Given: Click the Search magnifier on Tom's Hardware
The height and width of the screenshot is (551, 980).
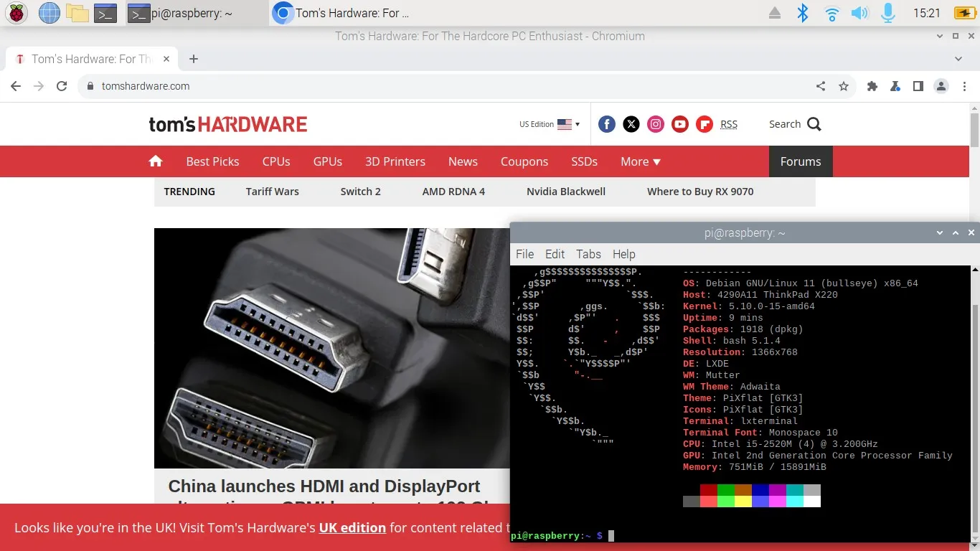Looking at the screenshot, I should click(x=814, y=124).
